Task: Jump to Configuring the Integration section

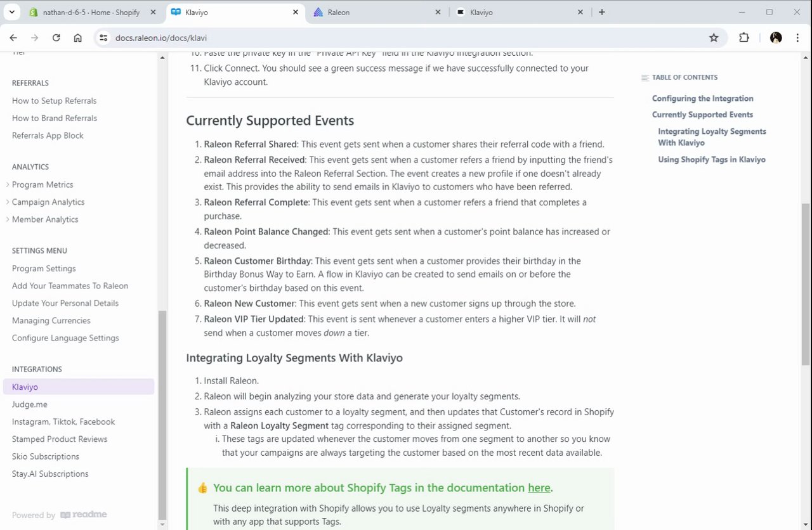Action: [x=703, y=98]
